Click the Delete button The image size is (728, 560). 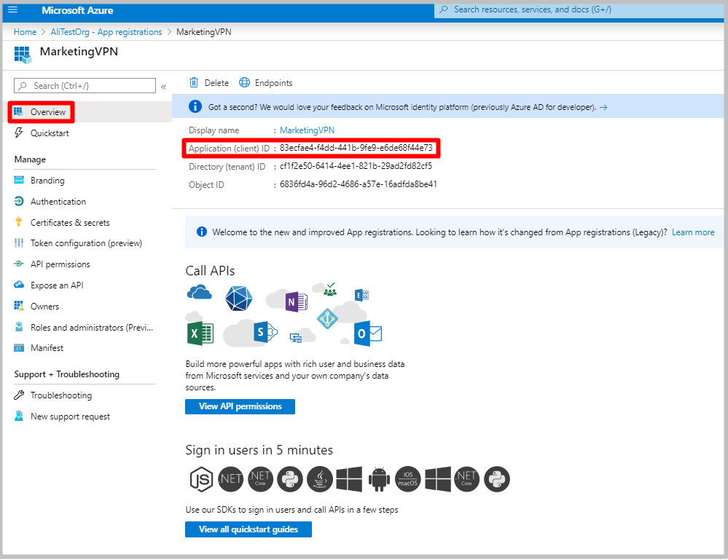[209, 82]
